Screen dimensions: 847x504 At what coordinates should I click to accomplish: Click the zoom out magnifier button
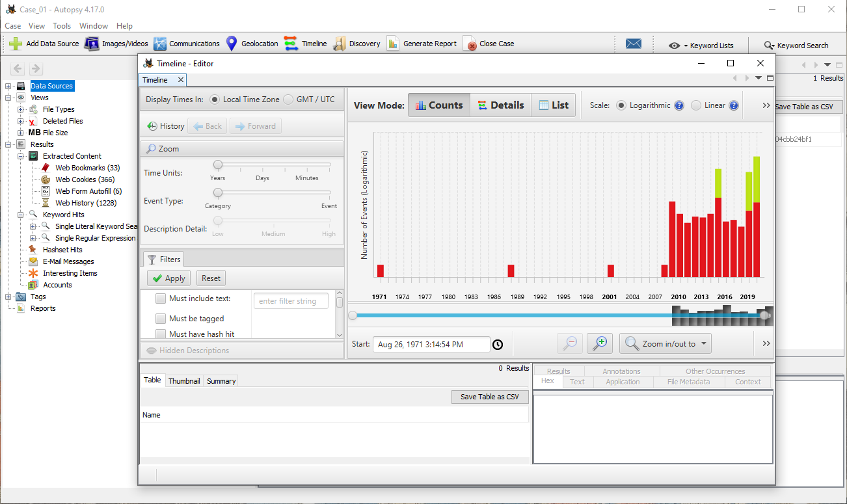[570, 343]
